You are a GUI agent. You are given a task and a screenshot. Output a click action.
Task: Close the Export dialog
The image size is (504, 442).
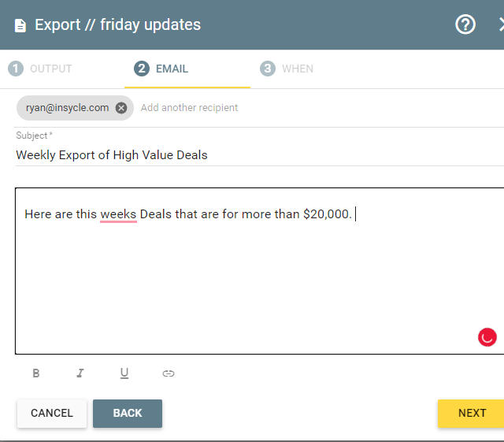502,24
